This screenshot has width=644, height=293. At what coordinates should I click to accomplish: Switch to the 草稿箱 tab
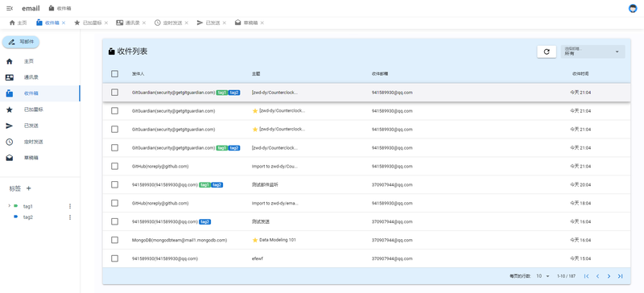246,23
